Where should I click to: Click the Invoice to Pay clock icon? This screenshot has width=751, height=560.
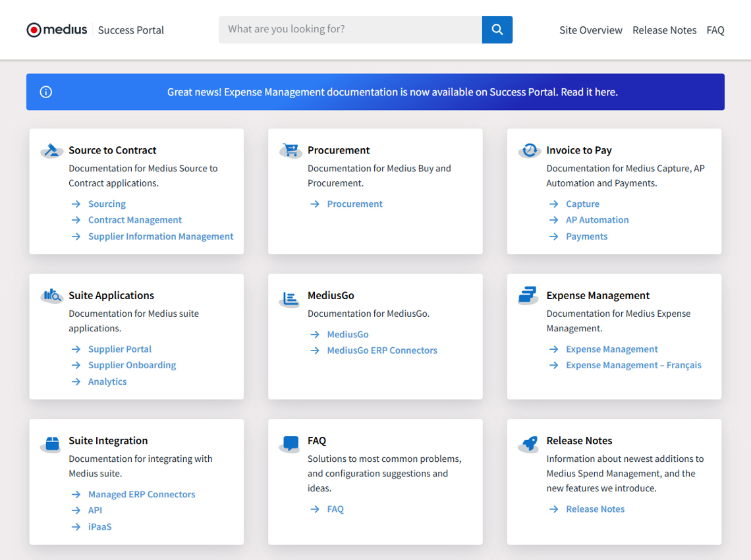[529, 150]
